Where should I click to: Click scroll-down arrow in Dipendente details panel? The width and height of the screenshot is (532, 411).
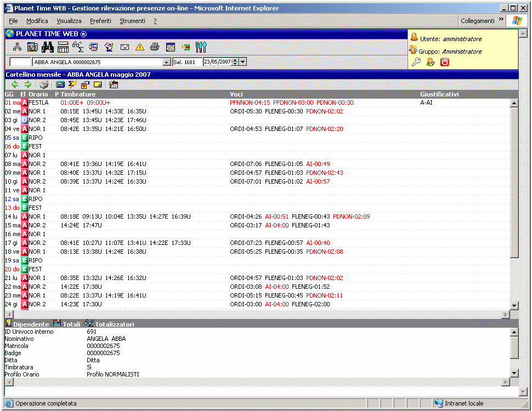tap(514, 373)
